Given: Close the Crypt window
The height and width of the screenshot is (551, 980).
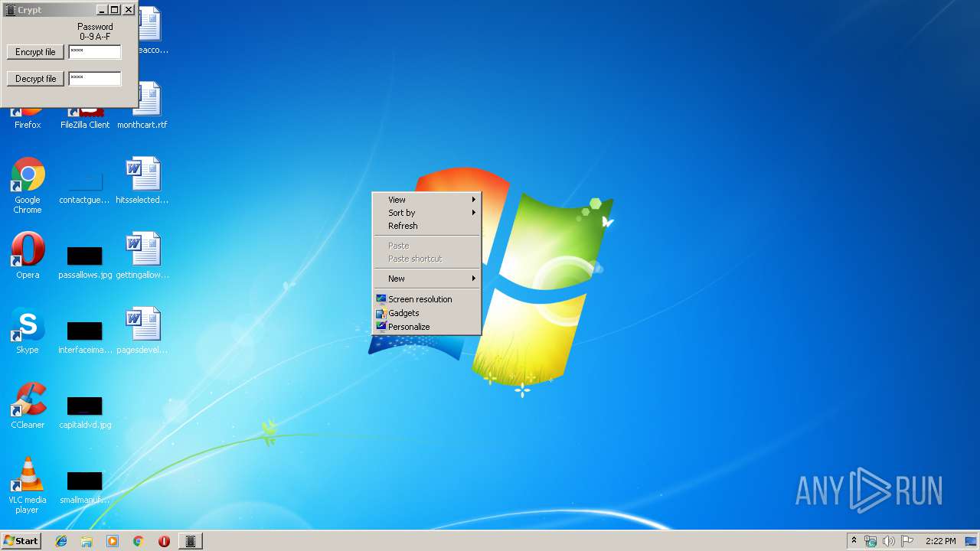Looking at the screenshot, I should coord(129,10).
